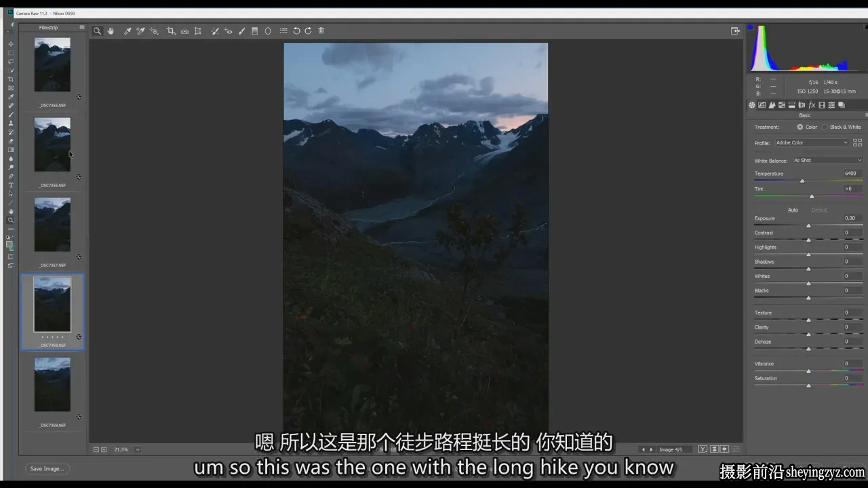Viewport: 868px width, 488px height.
Task: Click the Default tone link
Action: click(x=819, y=210)
